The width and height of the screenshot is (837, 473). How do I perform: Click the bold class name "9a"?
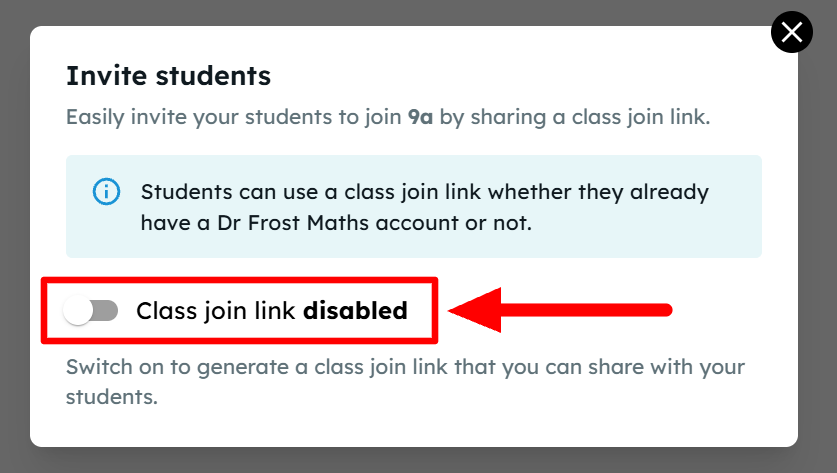[420, 117]
